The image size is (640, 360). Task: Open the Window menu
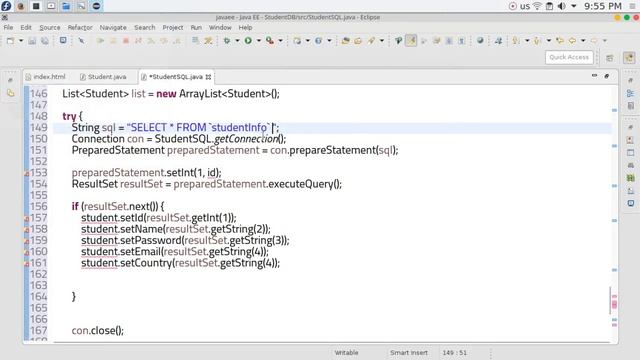pos(220,27)
